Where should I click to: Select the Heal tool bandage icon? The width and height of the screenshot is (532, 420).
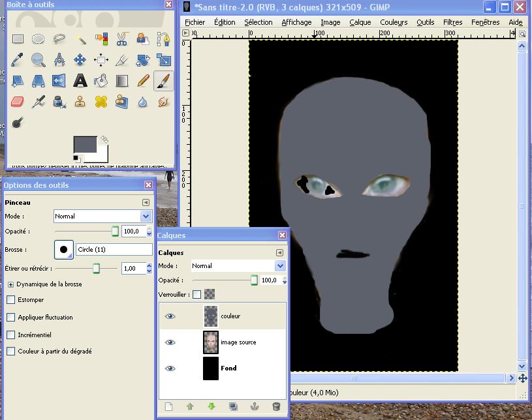101,102
